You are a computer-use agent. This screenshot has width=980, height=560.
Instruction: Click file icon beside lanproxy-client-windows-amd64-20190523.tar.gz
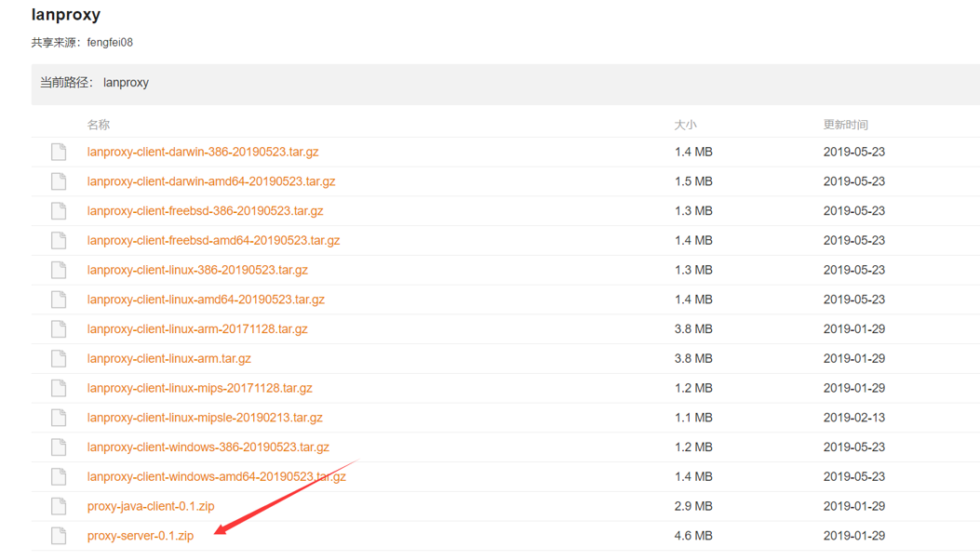coord(59,476)
